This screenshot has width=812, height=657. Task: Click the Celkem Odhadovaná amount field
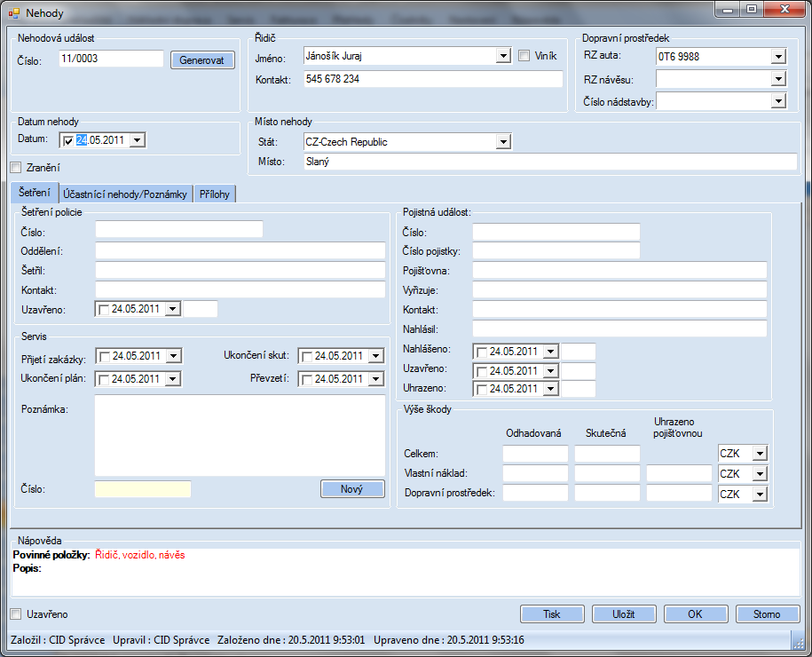click(535, 454)
